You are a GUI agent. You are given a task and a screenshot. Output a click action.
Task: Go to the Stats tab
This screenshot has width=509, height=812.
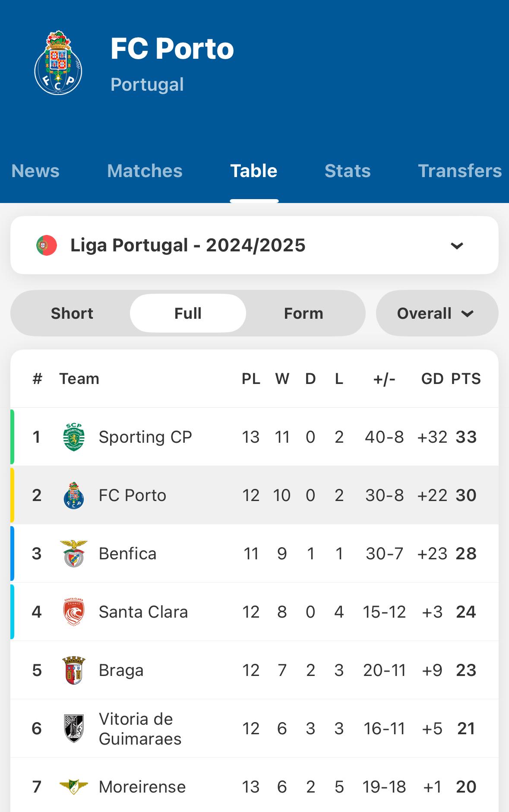tap(348, 171)
